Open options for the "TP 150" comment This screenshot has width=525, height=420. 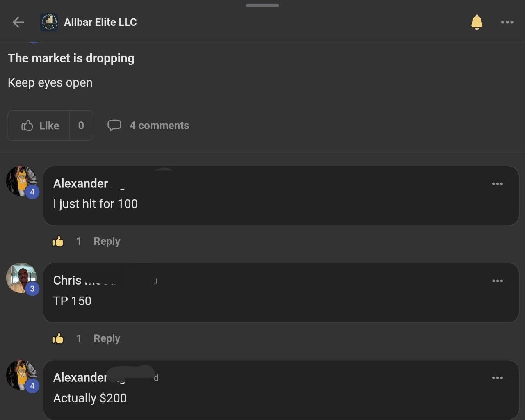click(x=498, y=281)
